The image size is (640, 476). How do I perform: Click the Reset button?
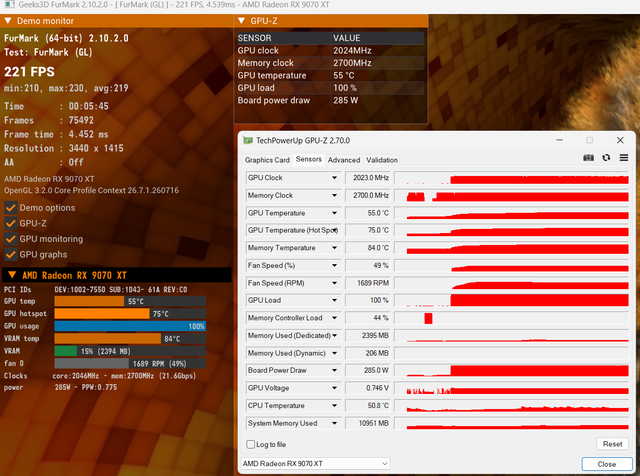[x=612, y=444]
